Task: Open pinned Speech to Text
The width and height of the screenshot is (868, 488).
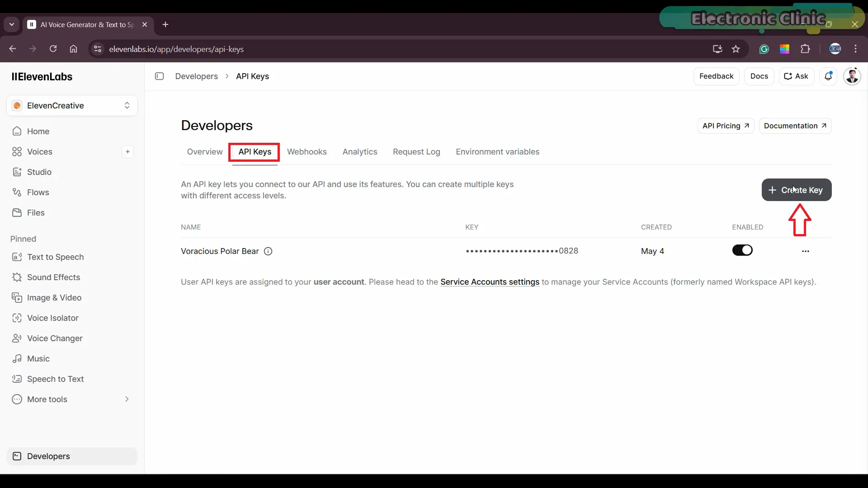Action: click(x=72, y=379)
